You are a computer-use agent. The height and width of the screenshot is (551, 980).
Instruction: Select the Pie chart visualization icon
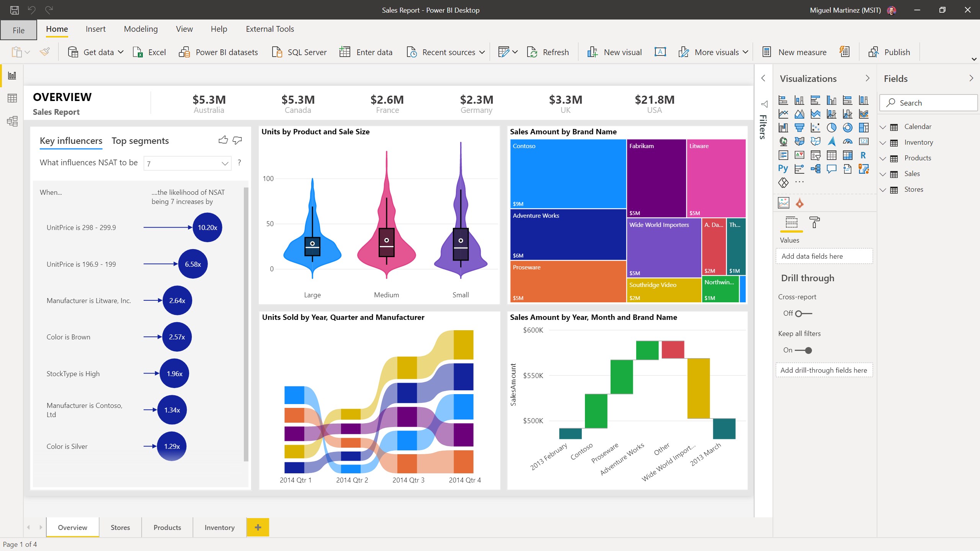(x=832, y=127)
